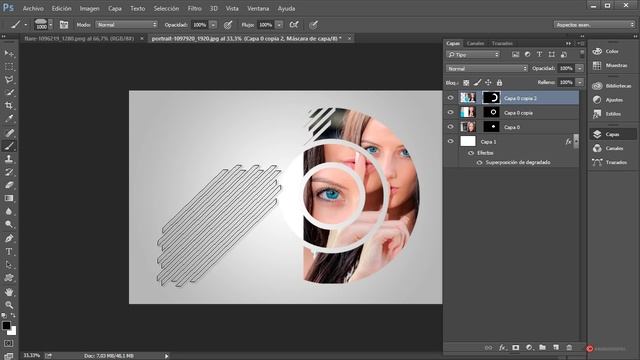Viewport: 640px width, 360px height.
Task: Open the Filtro menu
Action: (x=195, y=8)
